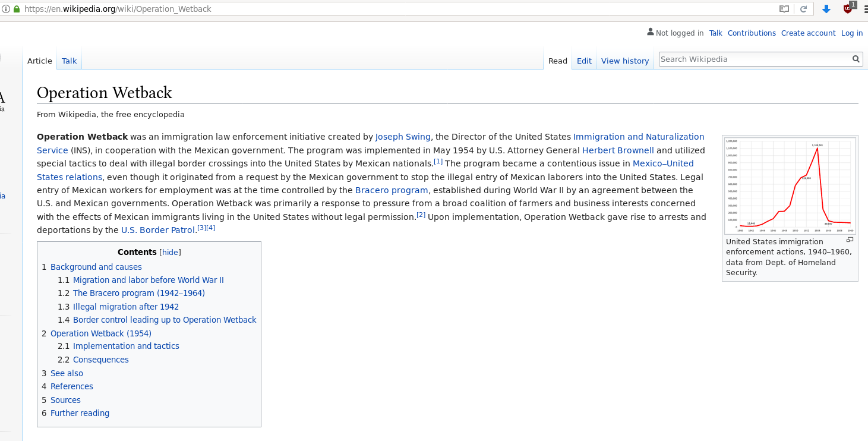
Task: Select the Read tab
Action: (558, 61)
